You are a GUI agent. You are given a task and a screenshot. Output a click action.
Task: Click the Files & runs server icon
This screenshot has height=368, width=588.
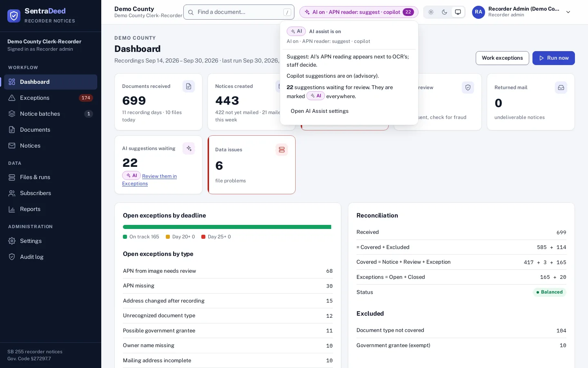click(x=12, y=177)
